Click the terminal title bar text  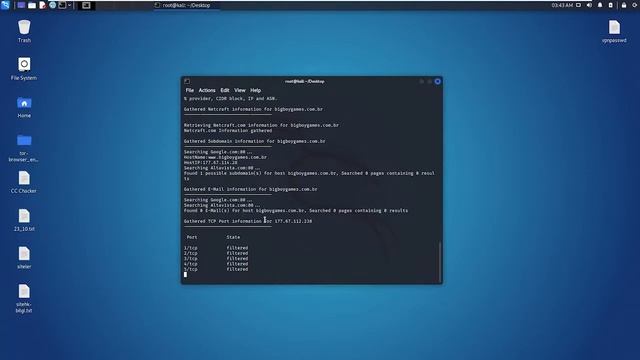tap(304, 81)
